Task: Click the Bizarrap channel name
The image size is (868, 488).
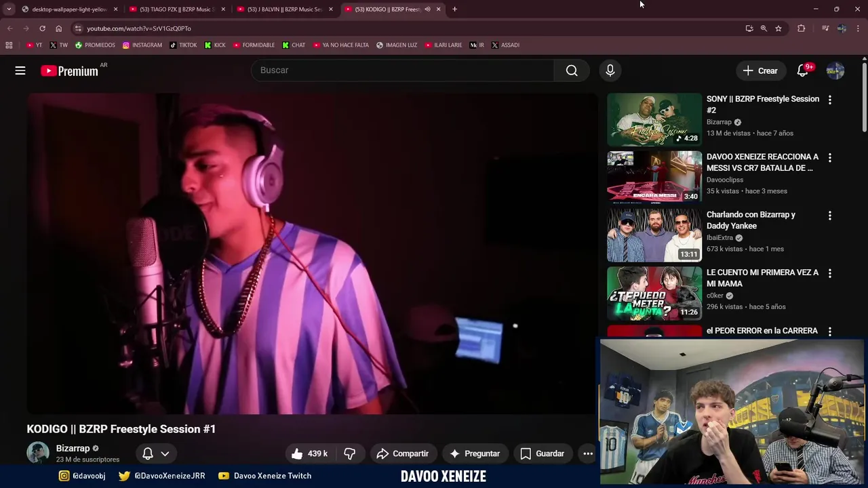Action: 73,448
